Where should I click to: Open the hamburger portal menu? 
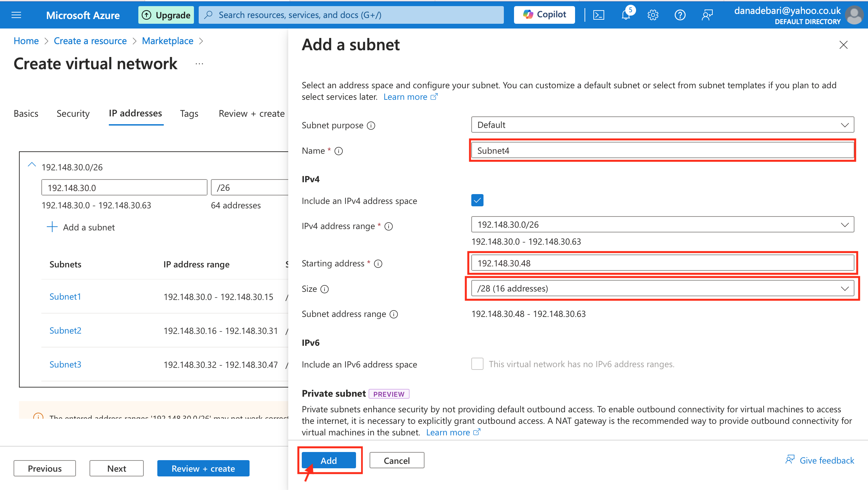click(16, 15)
